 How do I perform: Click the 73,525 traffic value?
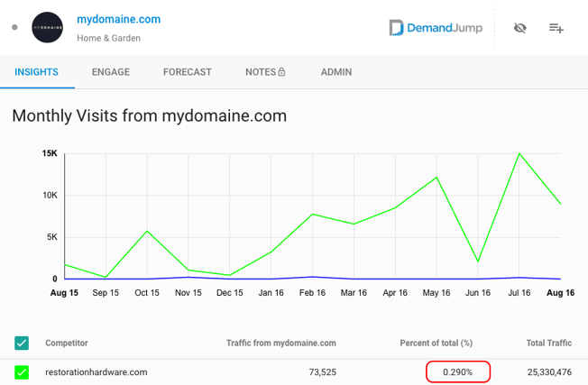tap(323, 372)
